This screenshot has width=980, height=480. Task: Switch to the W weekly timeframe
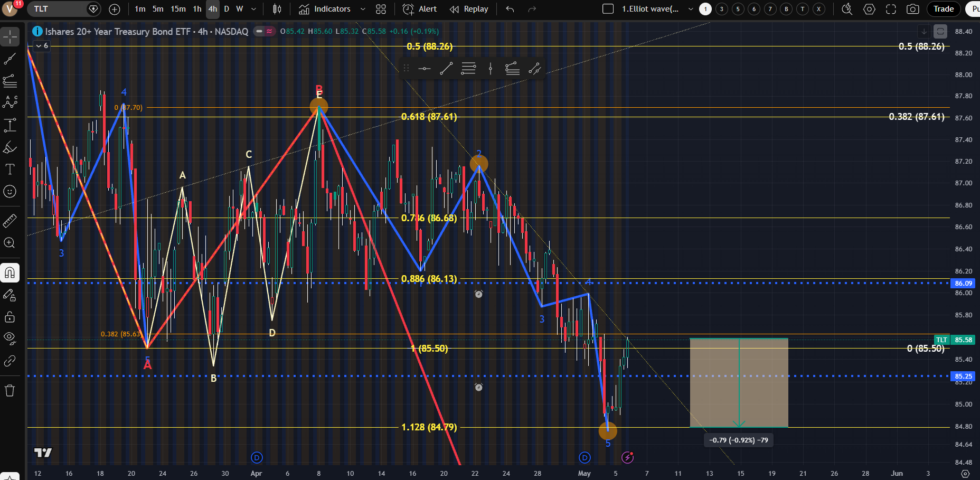[x=240, y=9]
